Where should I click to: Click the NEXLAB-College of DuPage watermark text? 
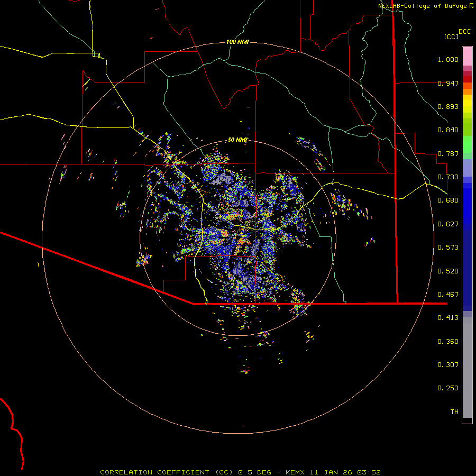pos(422,6)
